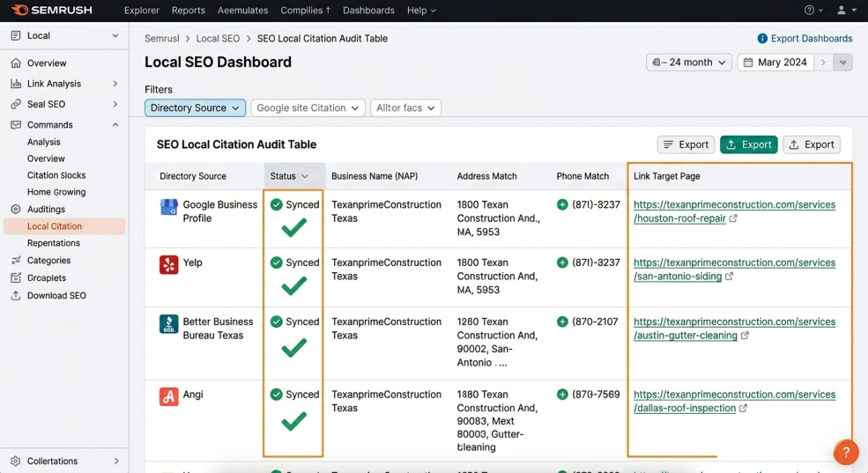The image size is (868, 473).
Task: Open the Directory Source filter dropdown
Action: tap(195, 107)
